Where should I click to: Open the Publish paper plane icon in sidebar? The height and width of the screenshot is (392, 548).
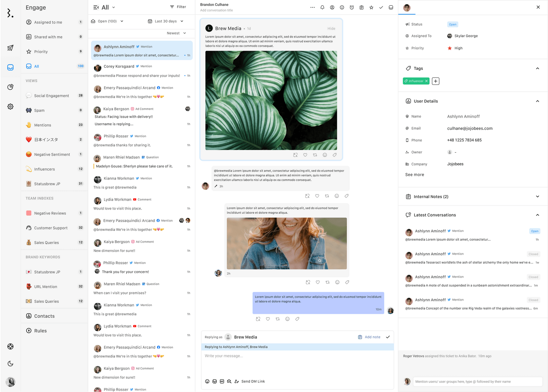(10, 48)
